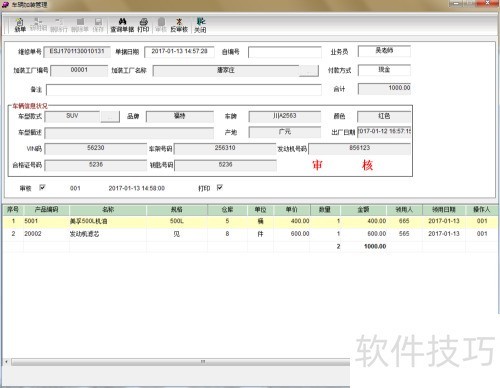Click the disabled 删除行 delete row toolbar icon
The image size is (500, 388).
click(x=59, y=25)
